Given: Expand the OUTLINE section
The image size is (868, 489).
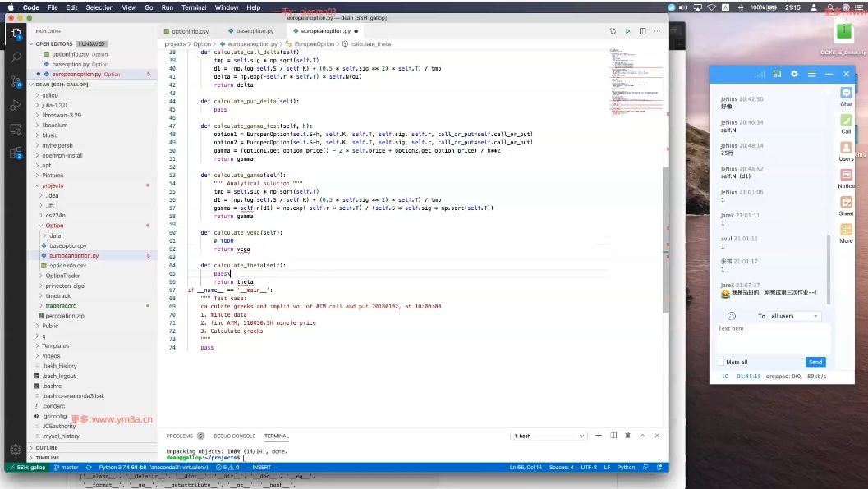Looking at the screenshot, I should (x=47, y=447).
